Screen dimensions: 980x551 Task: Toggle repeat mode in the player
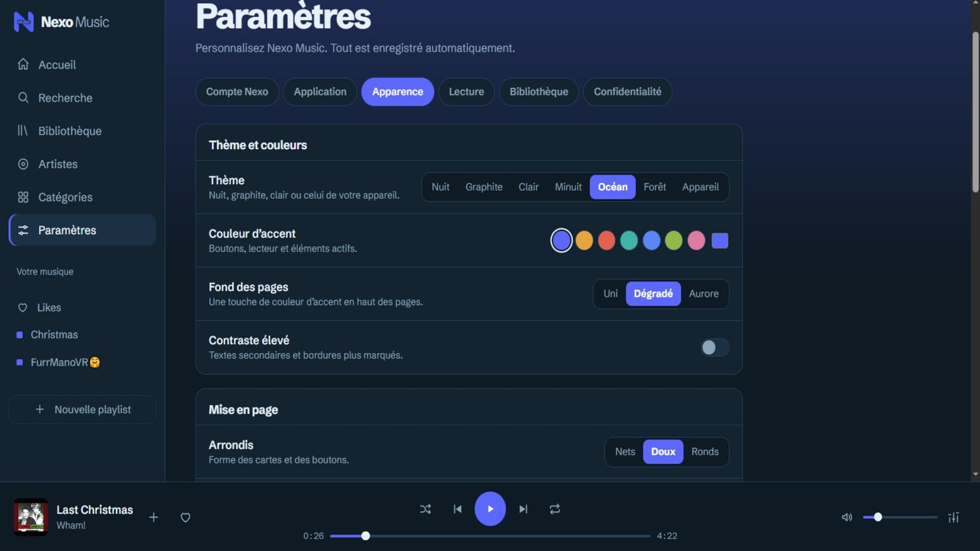tap(555, 509)
